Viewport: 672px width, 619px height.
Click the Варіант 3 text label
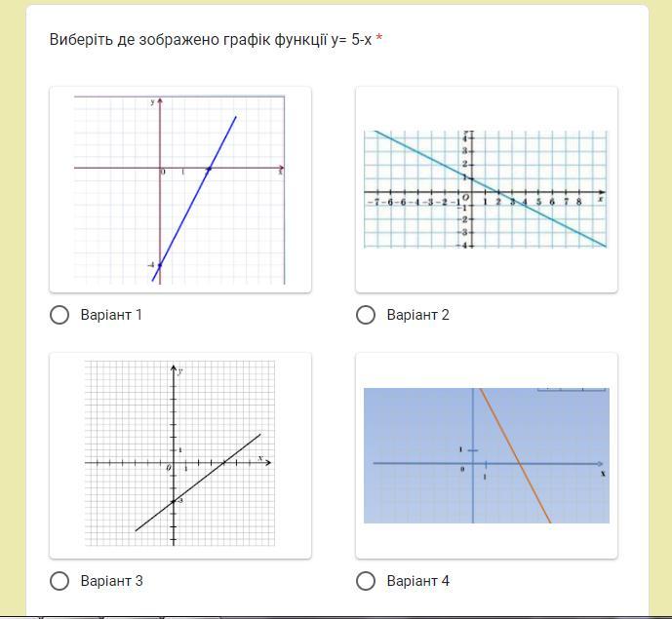tap(111, 581)
